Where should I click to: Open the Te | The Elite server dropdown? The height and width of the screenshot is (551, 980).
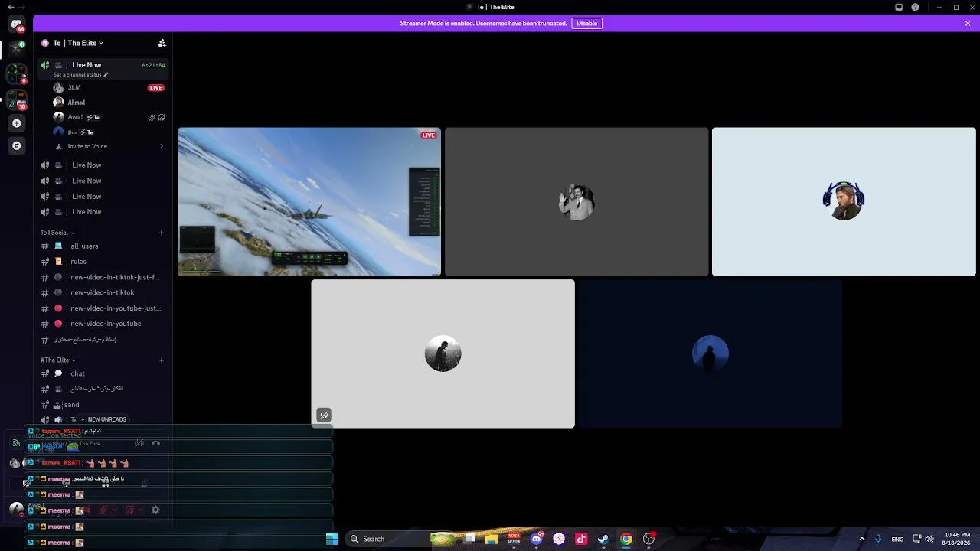(78, 43)
